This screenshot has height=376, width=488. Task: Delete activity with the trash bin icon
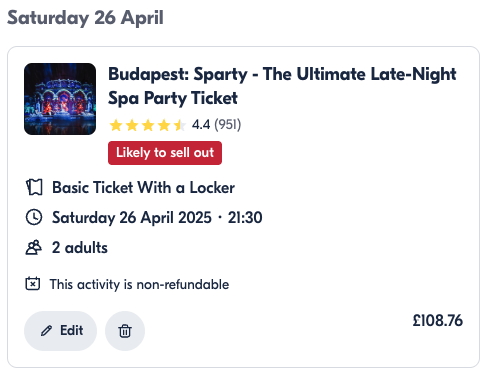(x=125, y=331)
